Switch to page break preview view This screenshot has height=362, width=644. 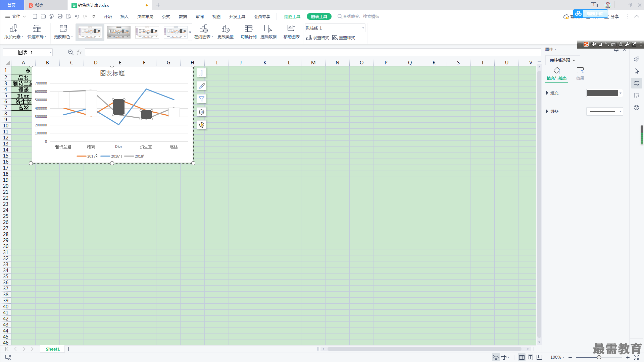pyautogui.click(x=539, y=357)
